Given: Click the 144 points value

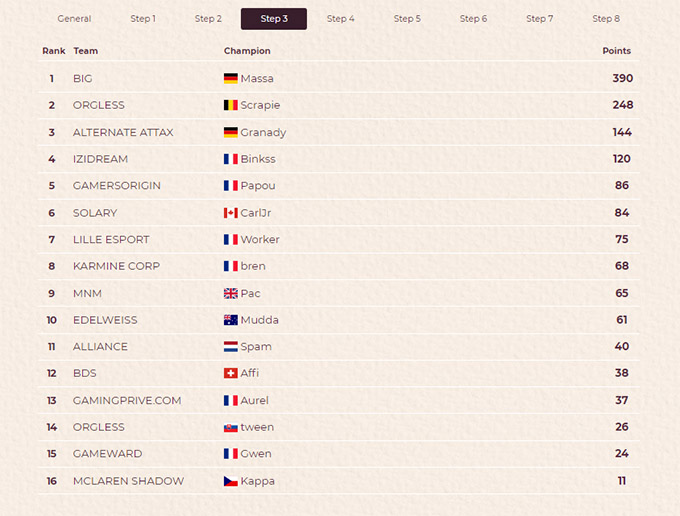Looking at the screenshot, I should (622, 132).
